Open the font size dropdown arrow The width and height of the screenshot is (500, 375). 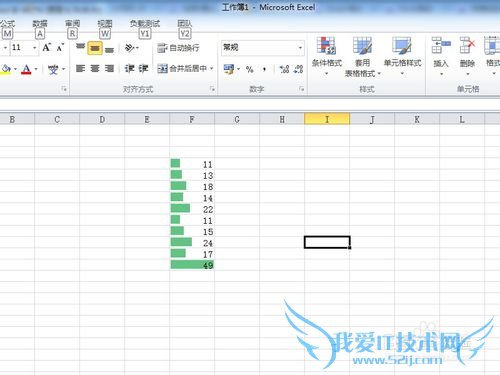coord(34,48)
